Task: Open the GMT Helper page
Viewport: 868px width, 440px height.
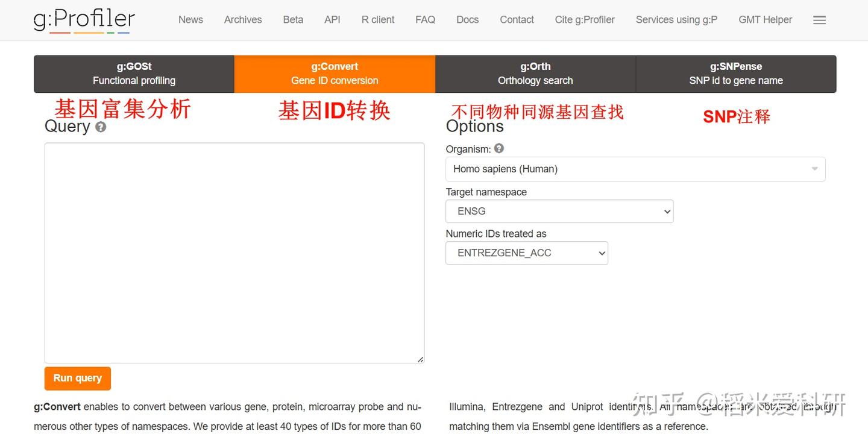Action: tap(765, 19)
